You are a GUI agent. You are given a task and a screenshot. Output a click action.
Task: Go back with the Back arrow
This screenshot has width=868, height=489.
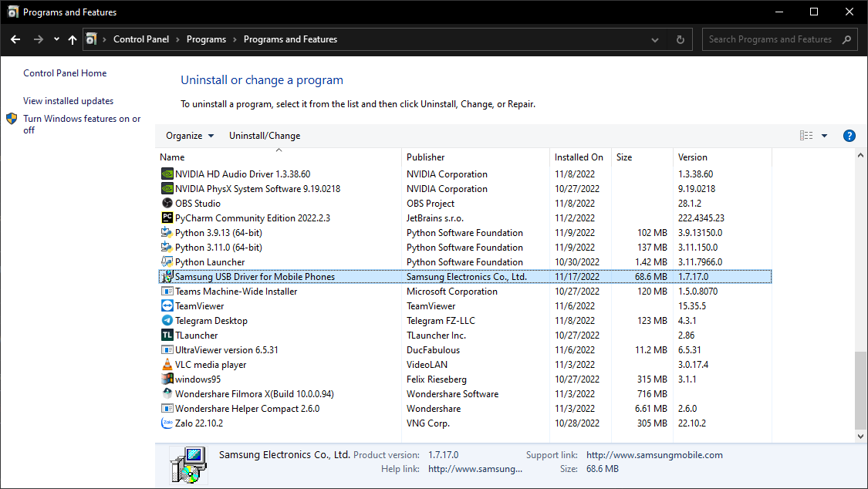click(x=15, y=39)
